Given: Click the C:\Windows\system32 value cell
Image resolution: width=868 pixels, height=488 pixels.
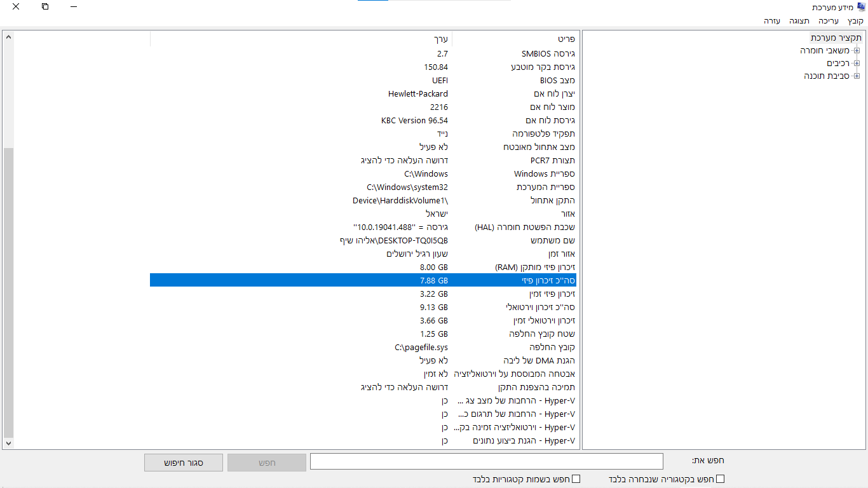Looking at the screenshot, I should pyautogui.click(x=407, y=187).
